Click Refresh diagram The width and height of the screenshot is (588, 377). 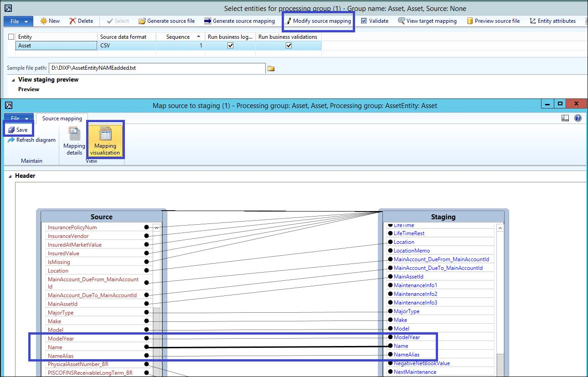[31, 140]
